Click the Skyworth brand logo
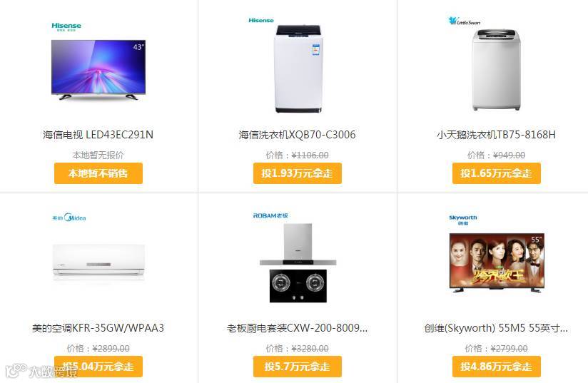Screen dimensions: 588x383 pos(462,220)
